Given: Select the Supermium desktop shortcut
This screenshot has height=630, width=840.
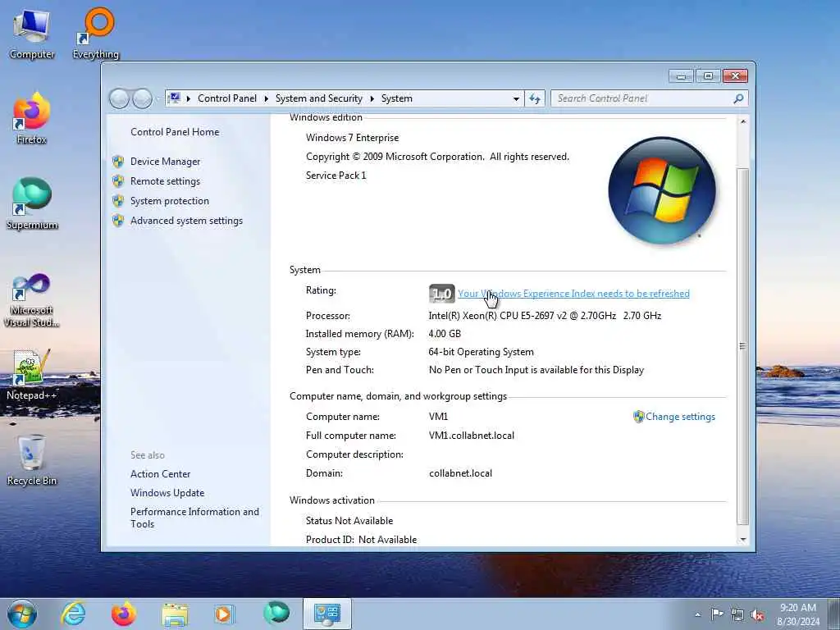Looking at the screenshot, I should (x=32, y=204).
